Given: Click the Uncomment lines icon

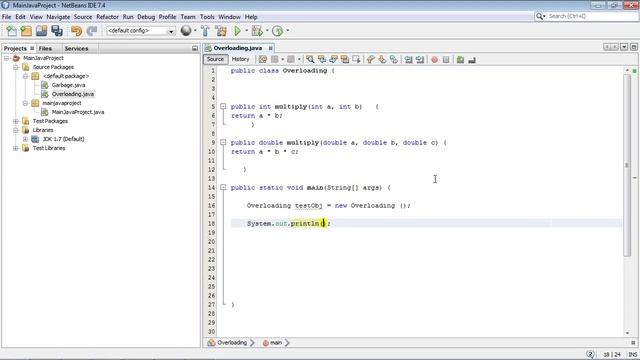Looking at the screenshot, I should point(472,60).
